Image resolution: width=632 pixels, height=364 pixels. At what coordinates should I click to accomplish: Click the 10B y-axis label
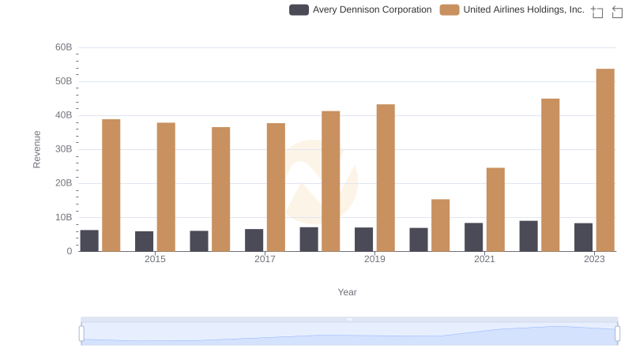pyautogui.click(x=64, y=217)
